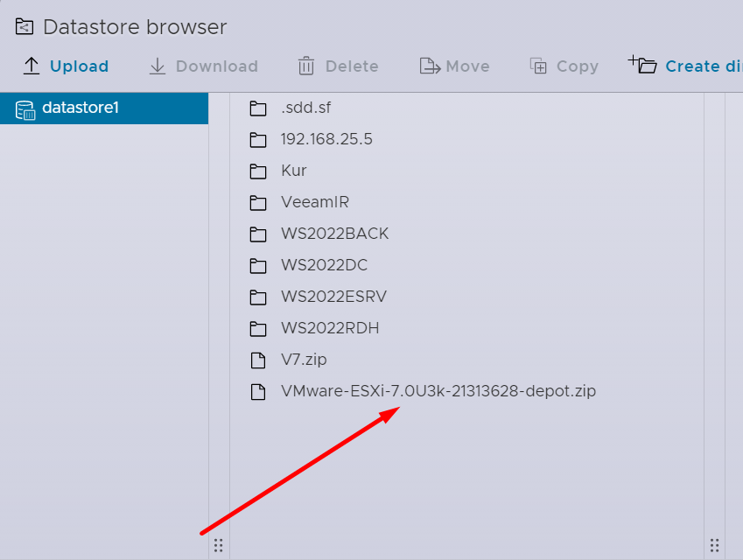Image resolution: width=743 pixels, height=560 pixels.
Task: Click the right pane resize grip dots
Action: 715,546
